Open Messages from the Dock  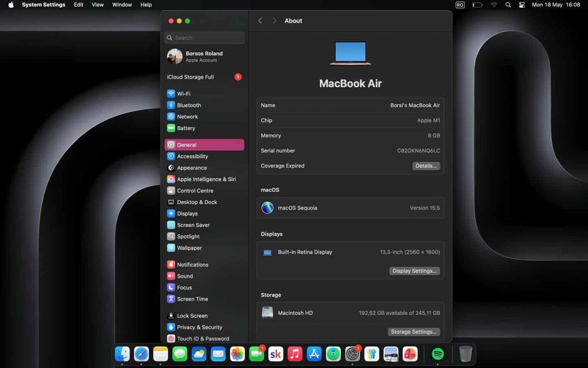(x=180, y=354)
